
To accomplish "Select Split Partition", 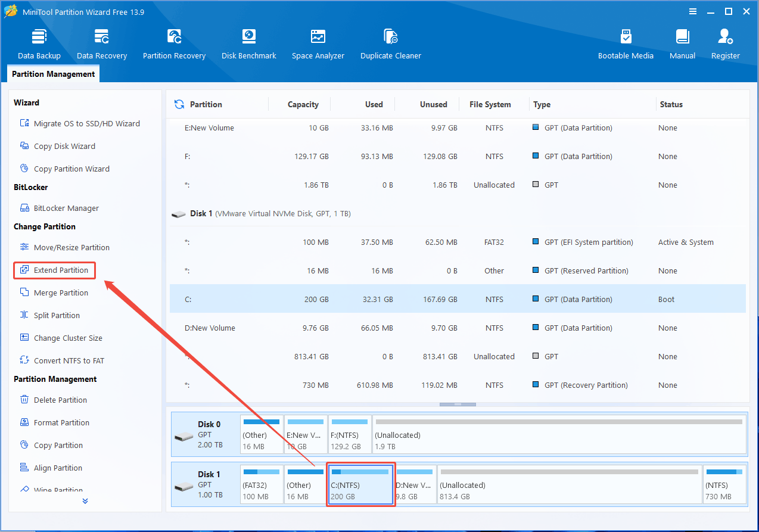I will [49, 315].
